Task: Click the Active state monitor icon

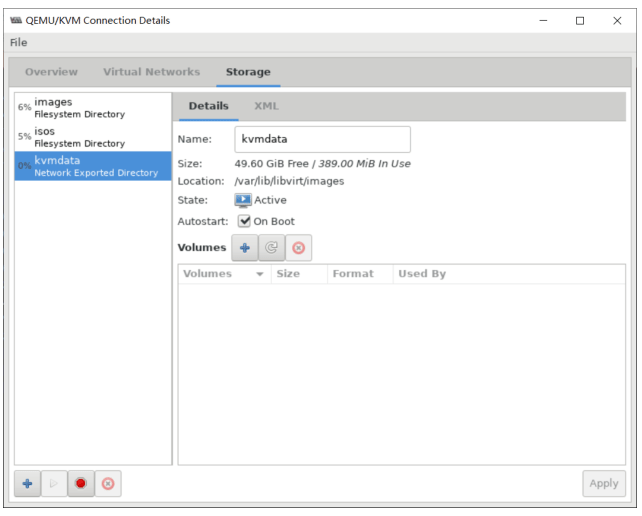Action: [x=243, y=200]
